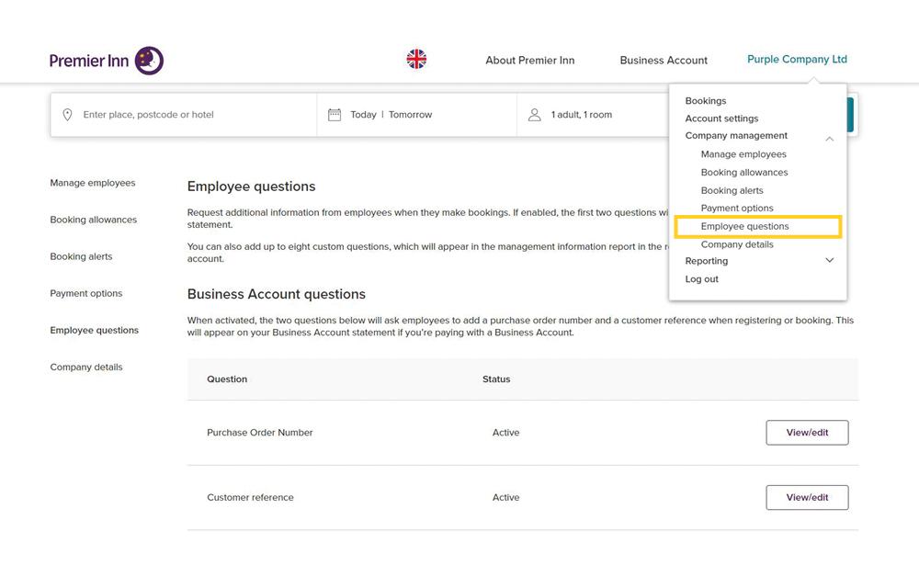
Task: View/edit the Customer reference question
Action: 807,497
